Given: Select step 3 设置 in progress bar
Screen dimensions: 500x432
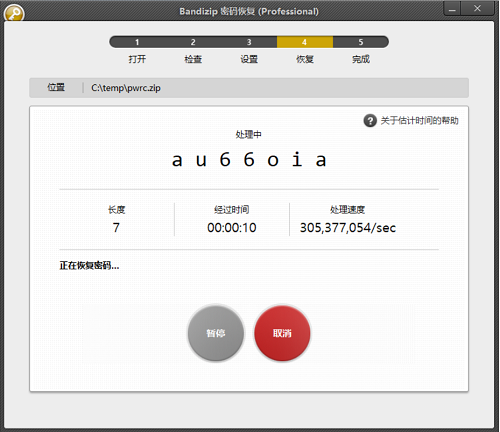Looking at the screenshot, I should 249,42.
